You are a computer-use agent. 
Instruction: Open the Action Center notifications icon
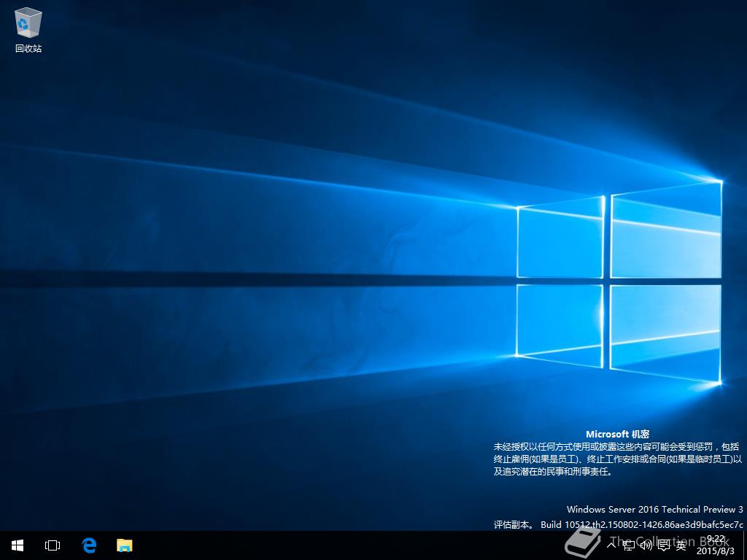[x=664, y=545]
